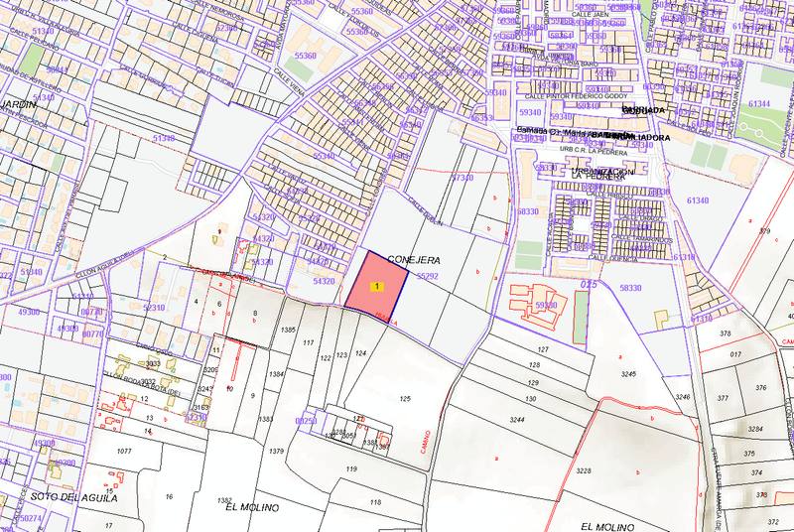Click rural parcel 3228
Screen dimensions: 794x532
[584, 470]
